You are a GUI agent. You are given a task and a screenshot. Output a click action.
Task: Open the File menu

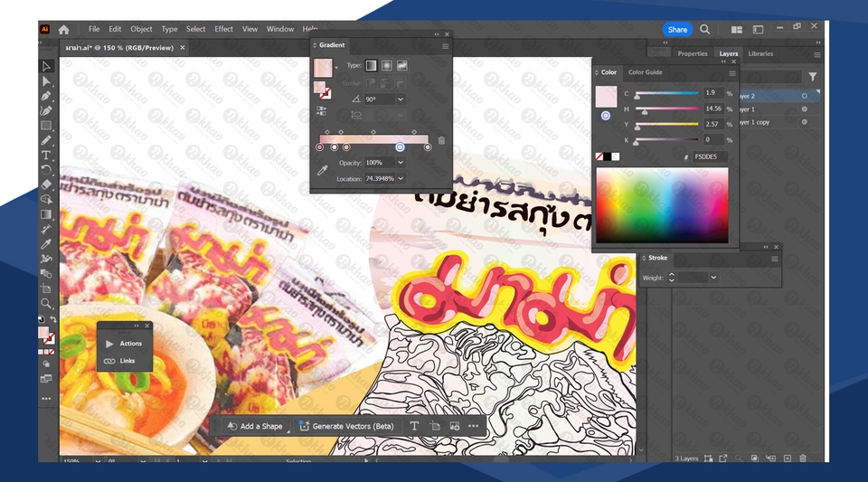(94, 29)
